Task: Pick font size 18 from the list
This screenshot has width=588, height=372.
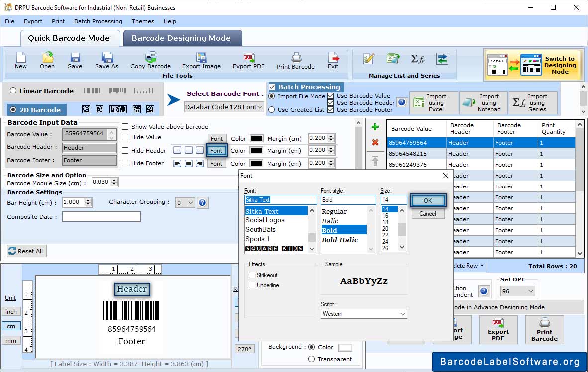Action: point(385,222)
